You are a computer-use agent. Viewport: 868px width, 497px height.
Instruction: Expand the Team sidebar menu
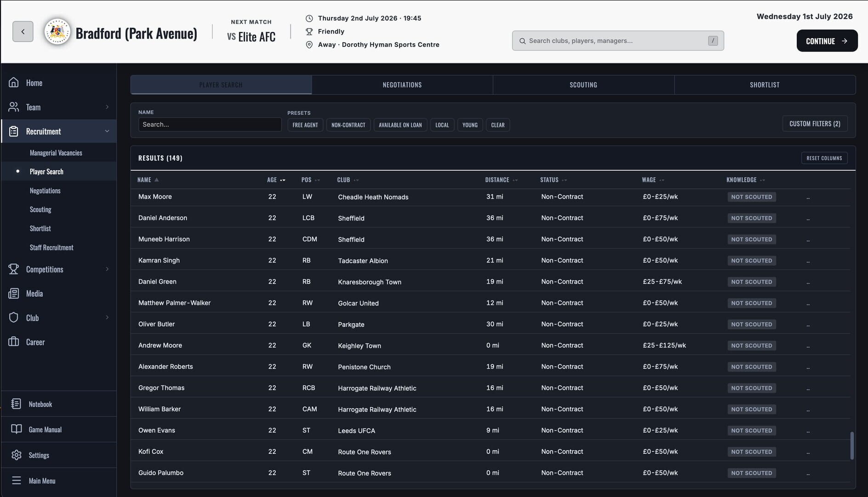coord(58,107)
